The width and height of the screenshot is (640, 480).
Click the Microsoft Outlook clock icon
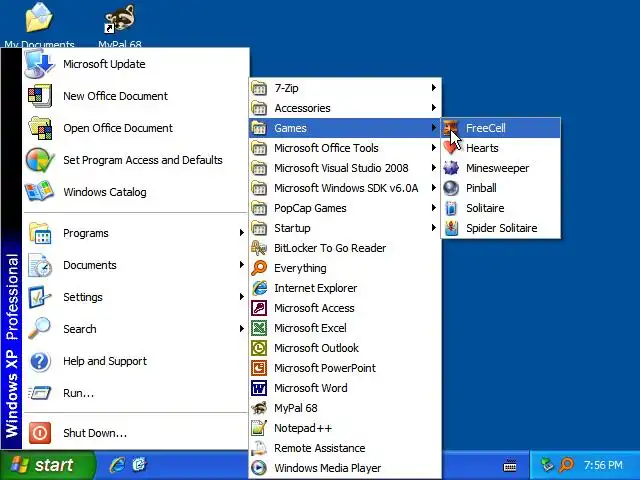(259, 348)
